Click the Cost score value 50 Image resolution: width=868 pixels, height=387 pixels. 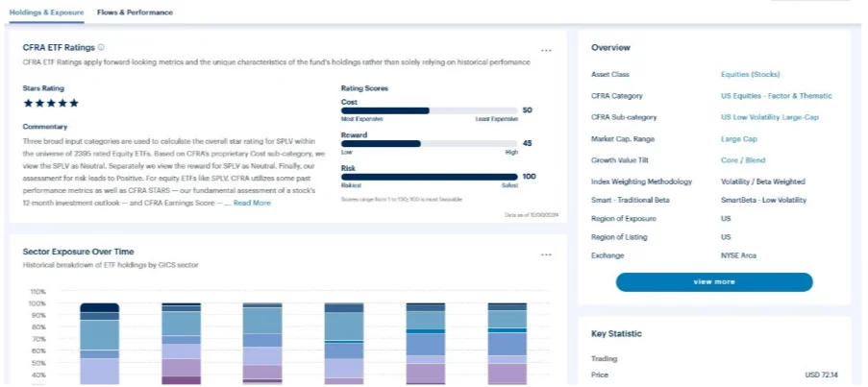(x=527, y=110)
